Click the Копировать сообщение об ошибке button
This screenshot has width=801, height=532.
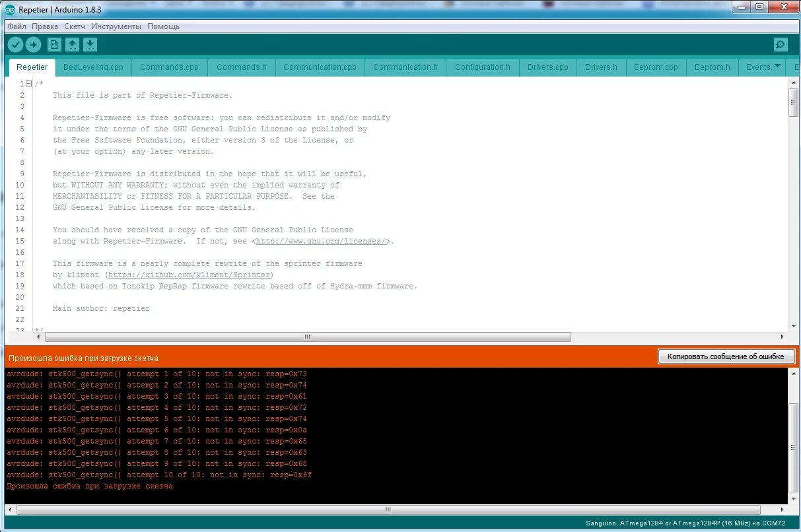pos(726,356)
